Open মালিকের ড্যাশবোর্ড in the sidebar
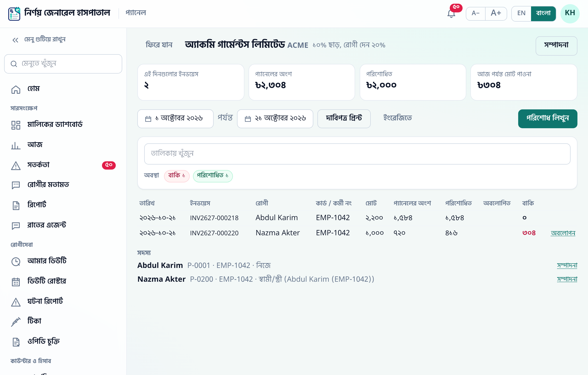 [x=63, y=125]
